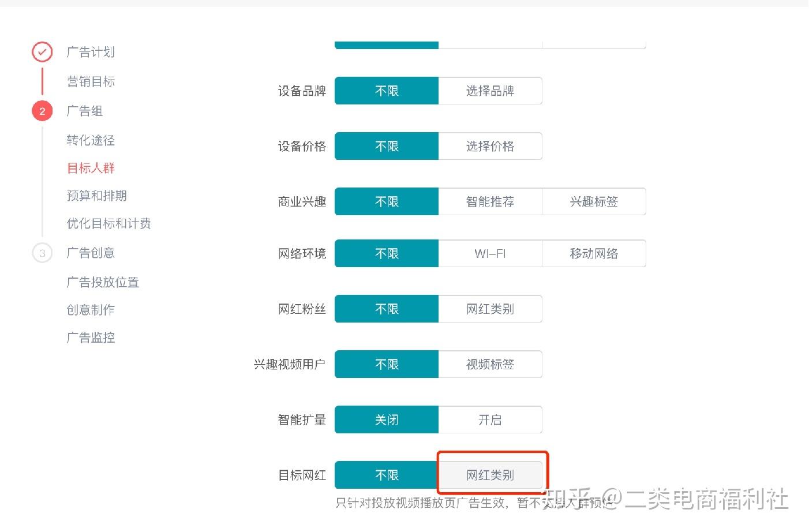Go to 广告投放位置 in sidebar
Image resolution: width=809 pixels, height=532 pixels.
point(103,282)
